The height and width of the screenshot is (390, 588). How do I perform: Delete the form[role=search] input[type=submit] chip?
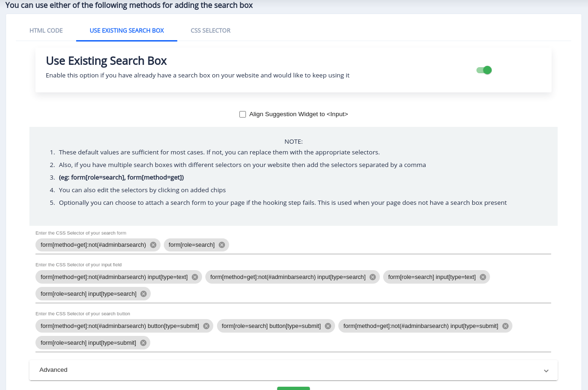tap(143, 342)
